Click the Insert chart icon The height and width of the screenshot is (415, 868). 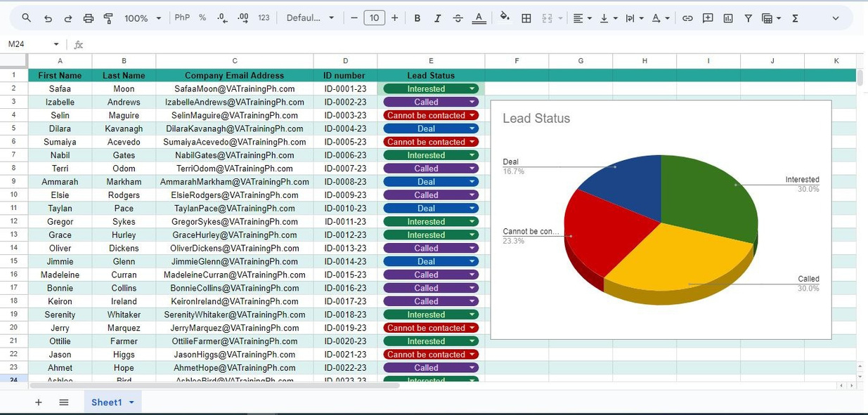pyautogui.click(x=728, y=18)
